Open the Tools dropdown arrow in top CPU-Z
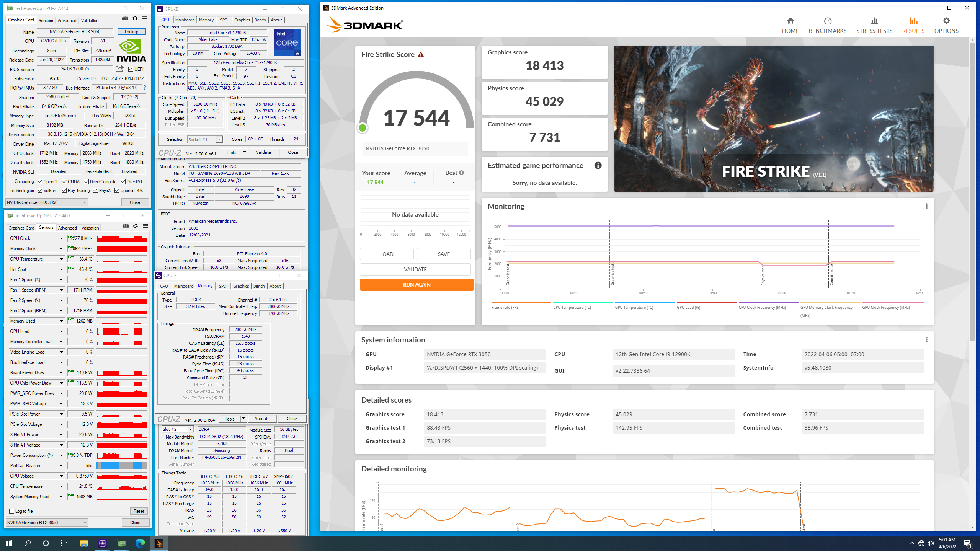 pyautogui.click(x=244, y=152)
